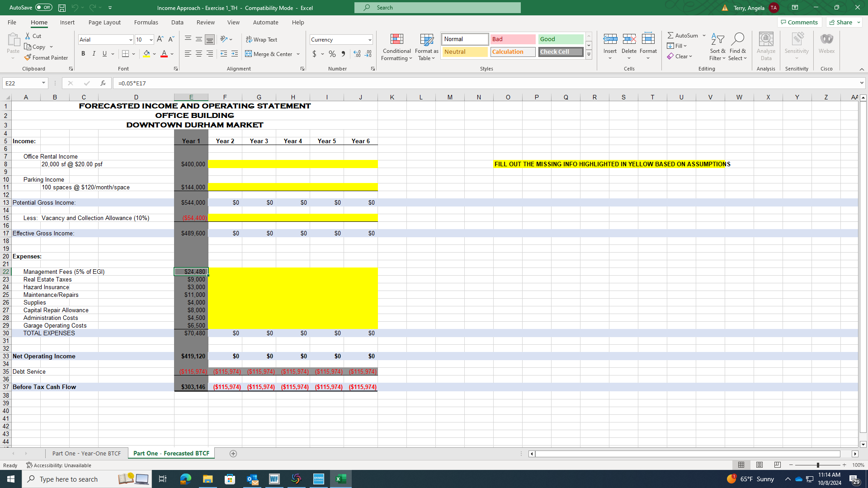Toggle bold formatting

tap(83, 53)
